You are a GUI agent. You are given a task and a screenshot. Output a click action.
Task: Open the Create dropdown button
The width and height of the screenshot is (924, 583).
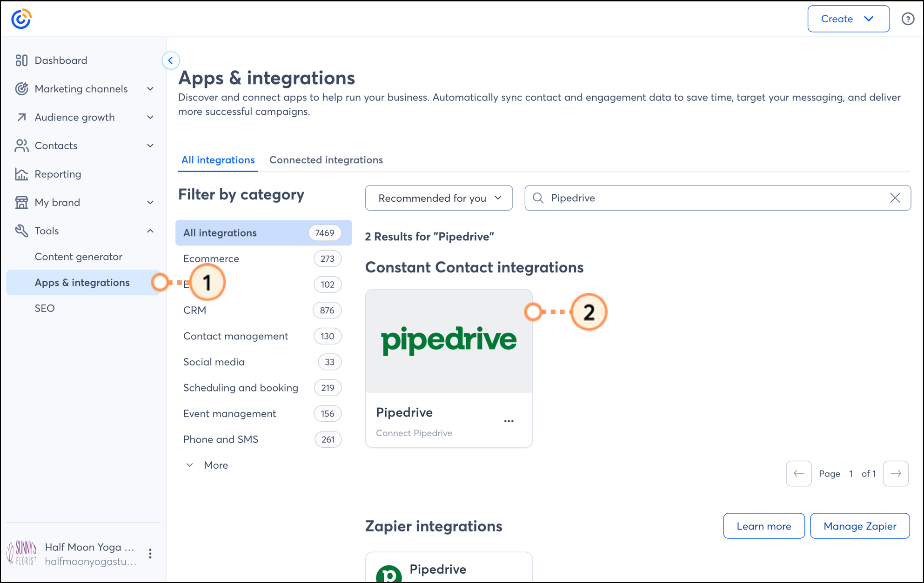tap(848, 19)
